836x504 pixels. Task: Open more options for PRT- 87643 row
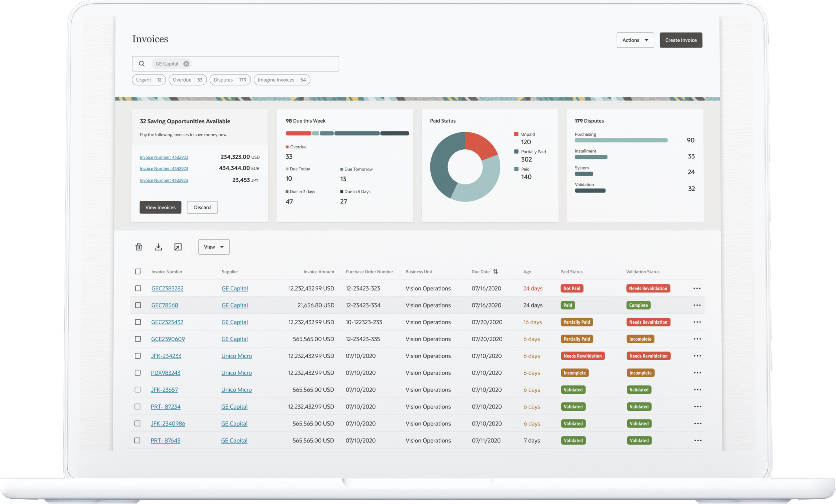coord(698,440)
